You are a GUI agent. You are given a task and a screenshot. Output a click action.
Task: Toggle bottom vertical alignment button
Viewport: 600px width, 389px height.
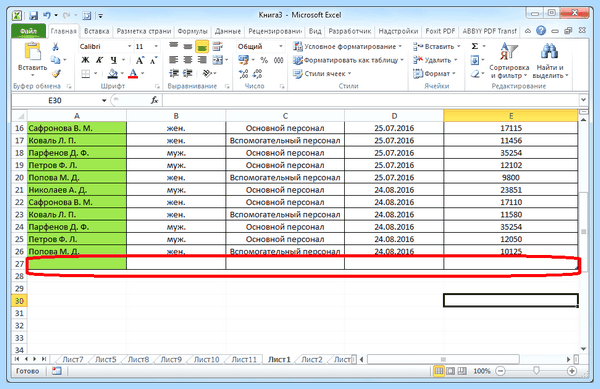point(202,47)
